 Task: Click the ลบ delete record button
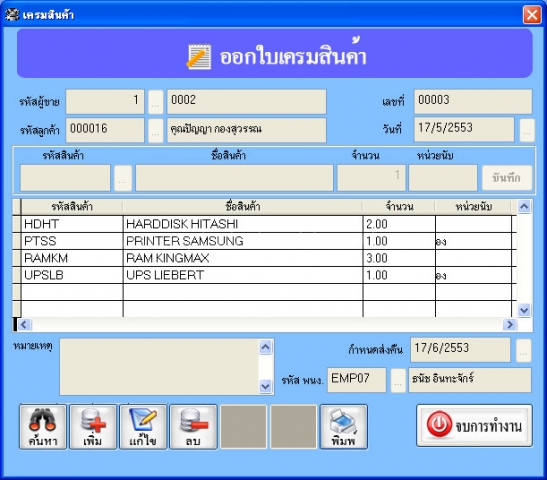click(x=193, y=427)
